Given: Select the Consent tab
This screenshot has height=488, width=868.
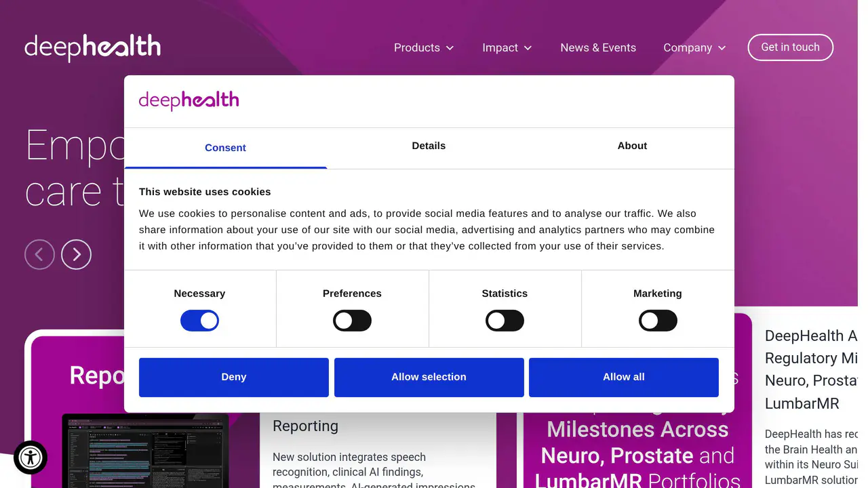Looking at the screenshot, I should [x=226, y=148].
